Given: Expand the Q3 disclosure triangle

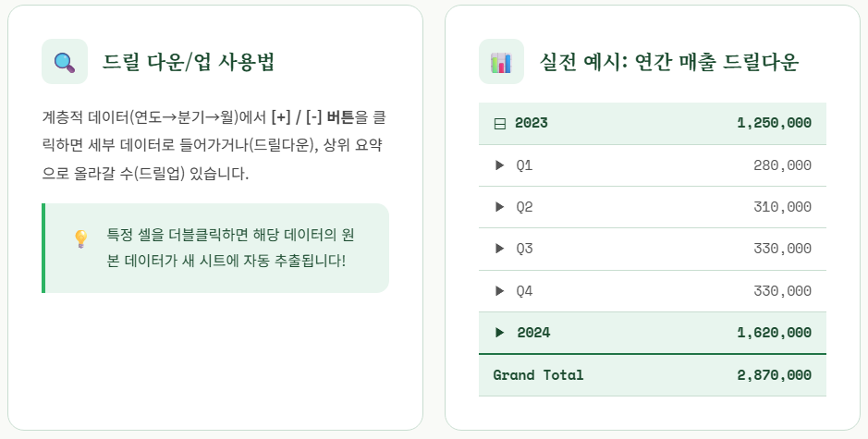Looking at the screenshot, I should (499, 249).
